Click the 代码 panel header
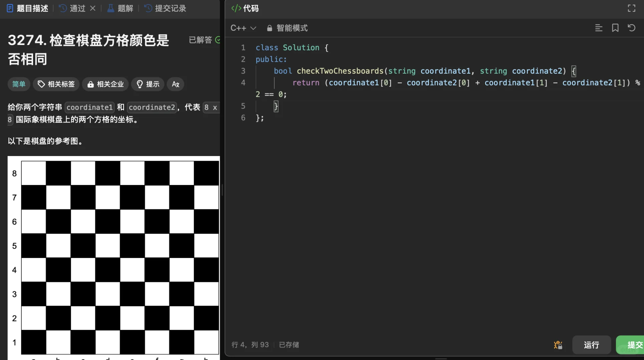The height and width of the screenshot is (360, 644). point(245,8)
